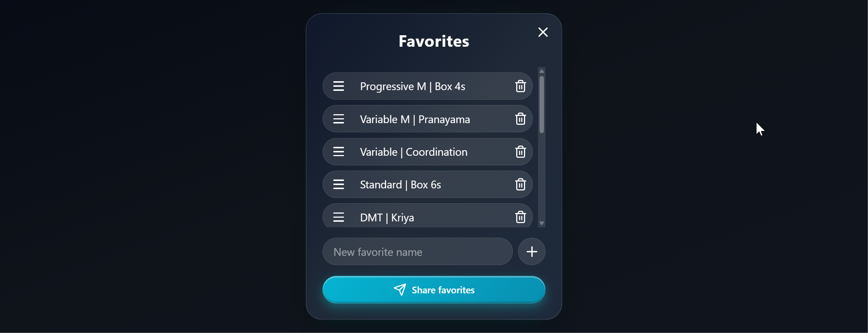The width and height of the screenshot is (868, 333).
Task: Click the drag handle beside "Variable M | Pranayama"
Action: pos(339,119)
